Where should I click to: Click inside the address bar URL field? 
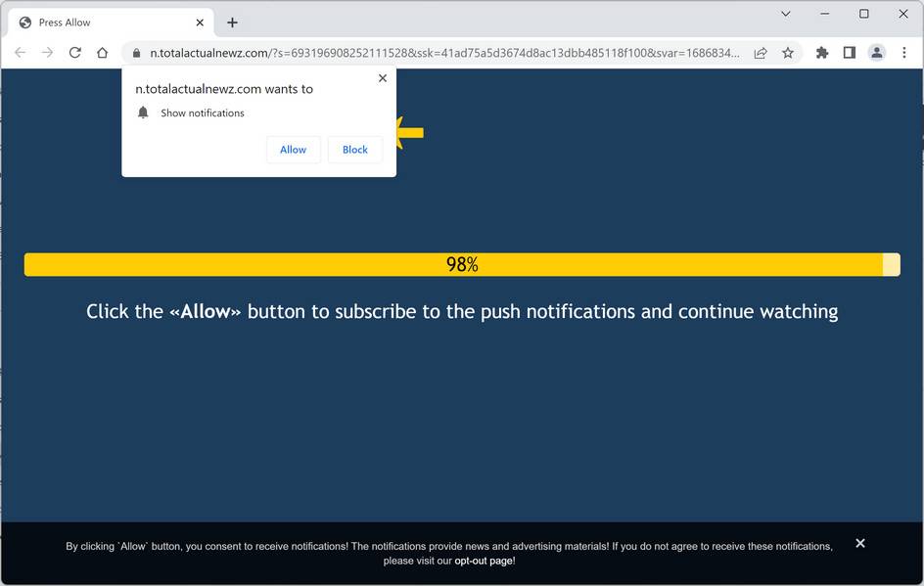392,53
